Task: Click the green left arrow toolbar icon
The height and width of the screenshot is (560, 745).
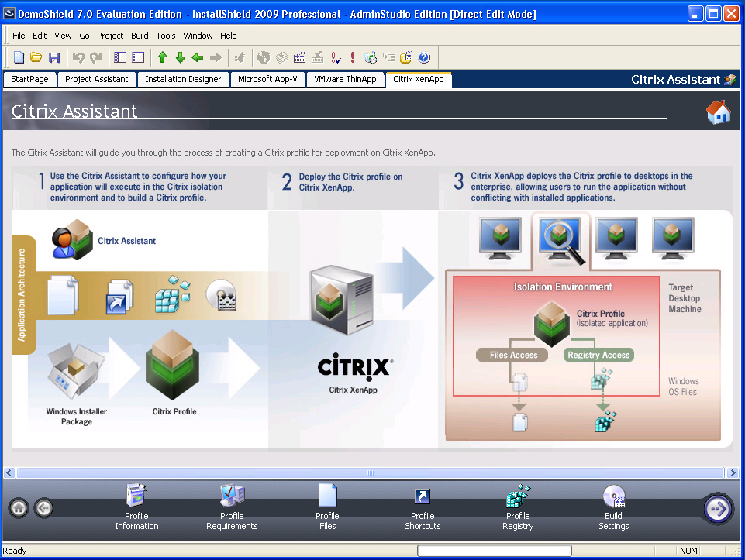Action: [x=198, y=57]
